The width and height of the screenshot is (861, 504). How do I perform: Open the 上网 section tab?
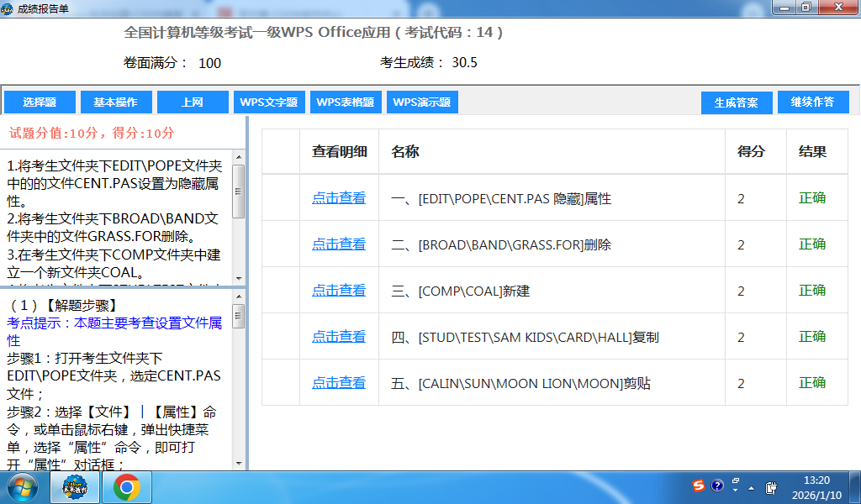coord(193,102)
